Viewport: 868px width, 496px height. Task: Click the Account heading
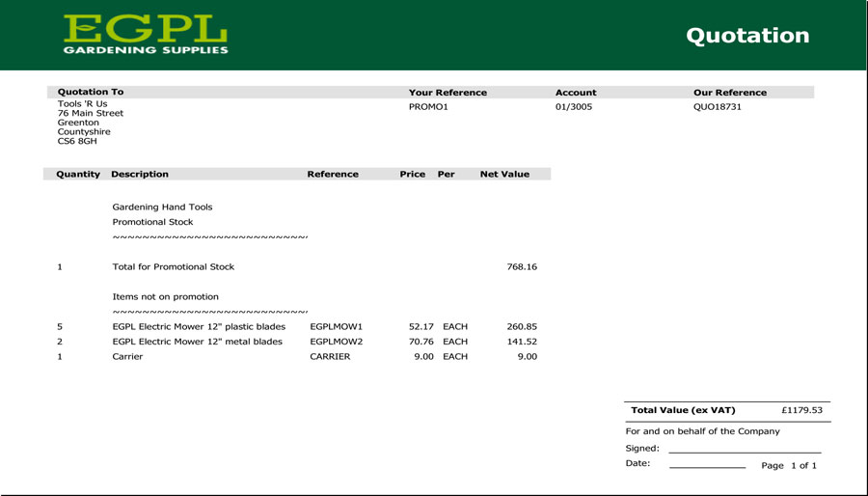tap(576, 93)
